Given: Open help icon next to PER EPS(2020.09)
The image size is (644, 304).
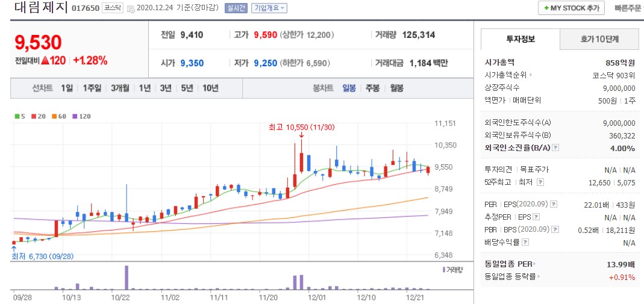Looking at the screenshot, I should 554,204.
